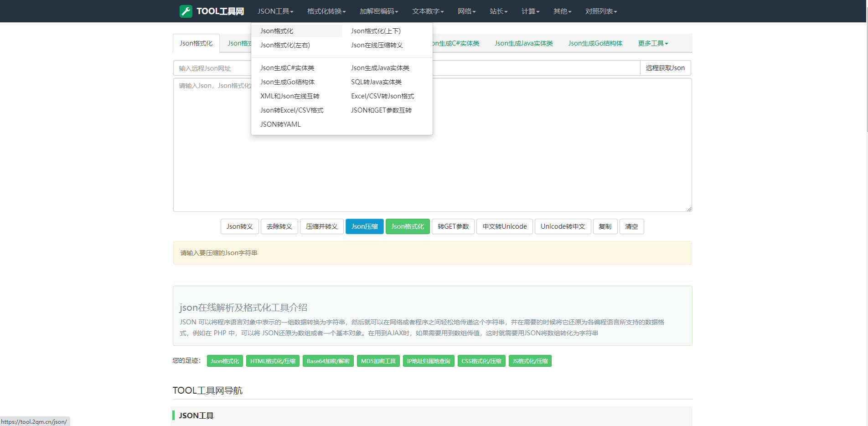Open Excel/CSV转Json格式 menu item
The width and height of the screenshot is (868, 426).
tap(382, 96)
